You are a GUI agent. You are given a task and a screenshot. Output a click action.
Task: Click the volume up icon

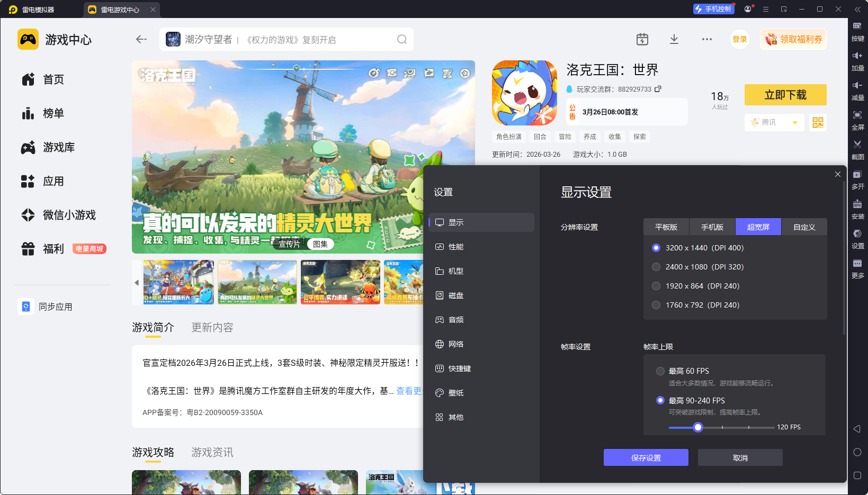coord(857,56)
